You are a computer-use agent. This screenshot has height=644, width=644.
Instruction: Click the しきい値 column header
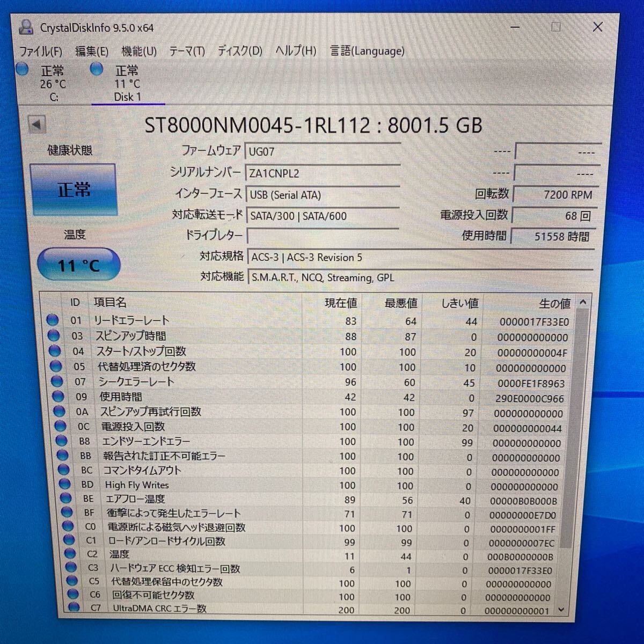[460, 304]
